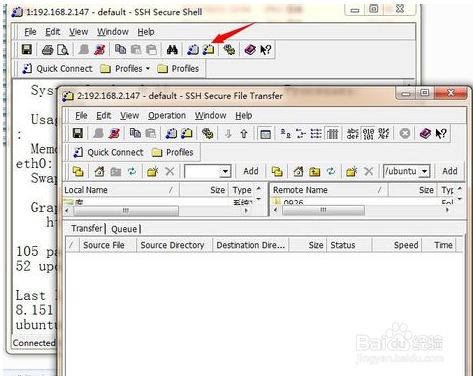Open remote path /ubuntu dropdown

pos(424,171)
